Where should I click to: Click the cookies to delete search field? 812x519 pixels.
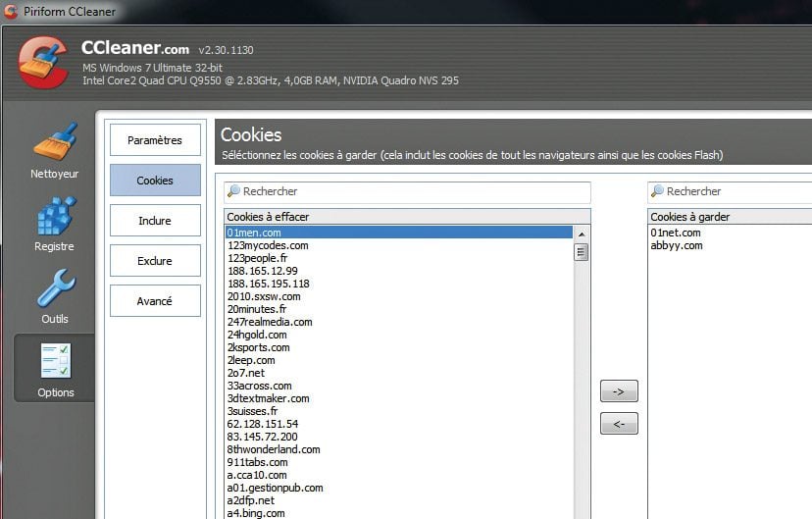tap(412, 192)
